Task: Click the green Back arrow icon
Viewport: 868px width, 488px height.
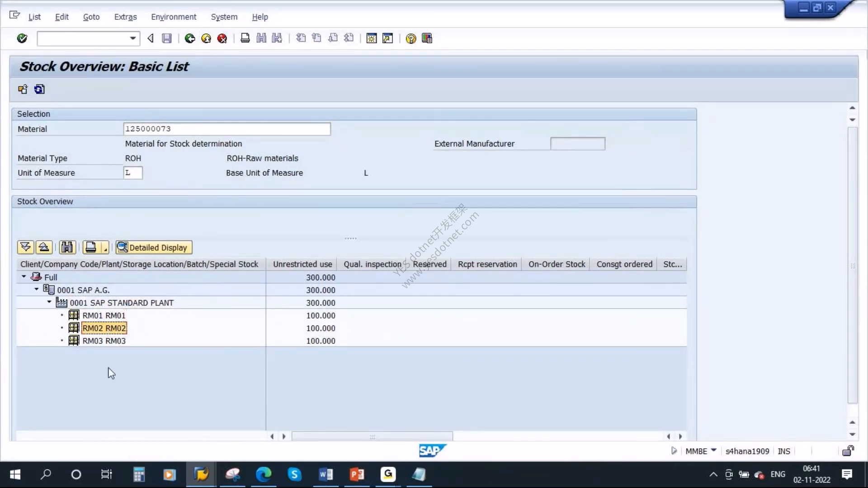Action: point(190,38)
